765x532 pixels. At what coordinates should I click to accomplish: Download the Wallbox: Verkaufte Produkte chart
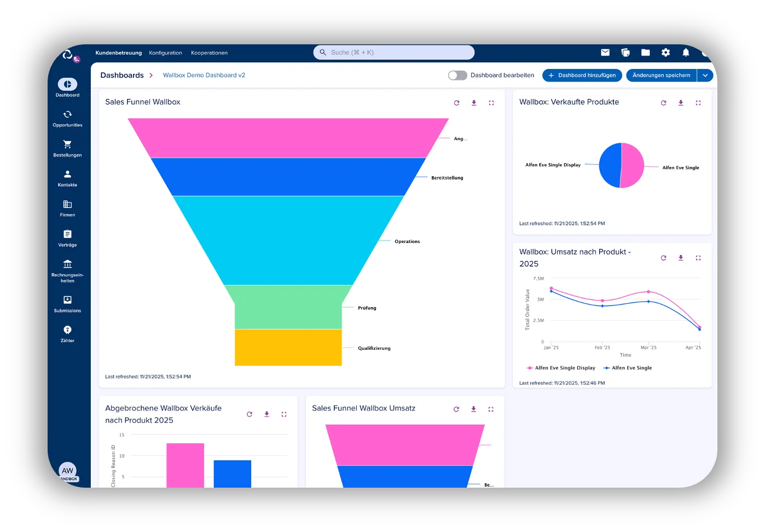(x=681, y=103)
